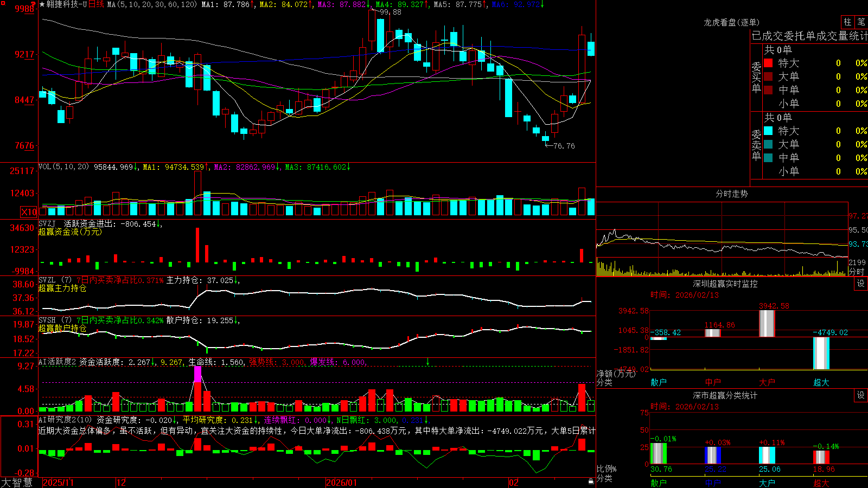Click the SVZL (7) indicator name

click(x=55, y=280)
